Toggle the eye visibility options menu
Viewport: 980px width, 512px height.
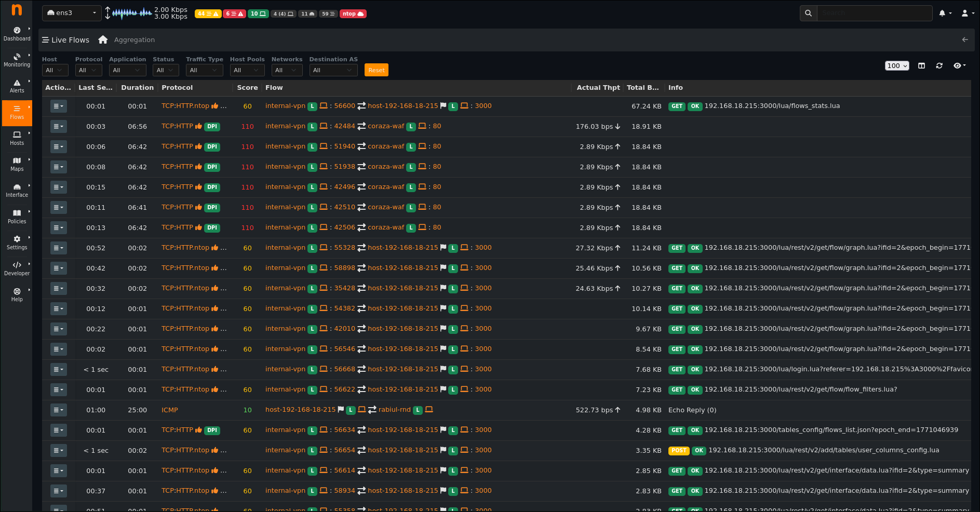click(959, 66)
